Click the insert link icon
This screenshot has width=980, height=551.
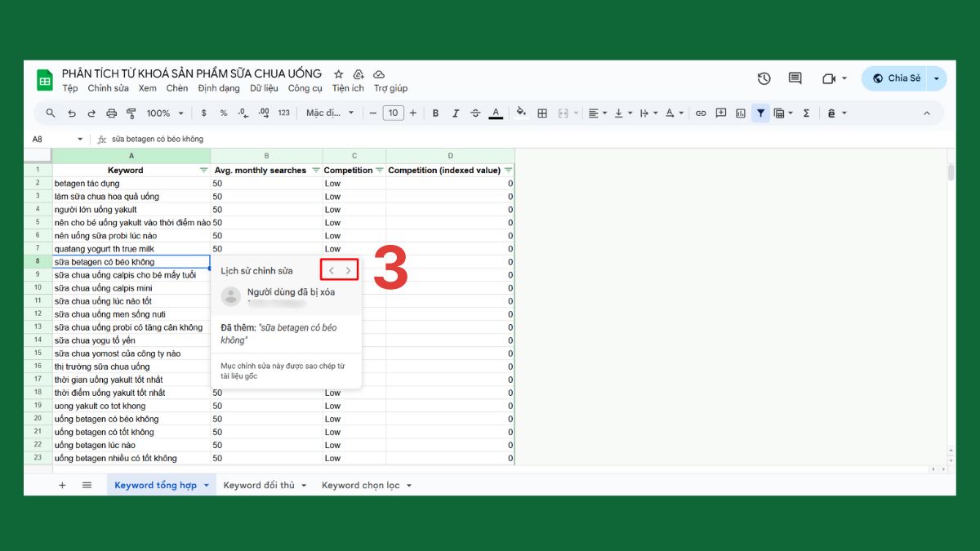pos(701,113)
